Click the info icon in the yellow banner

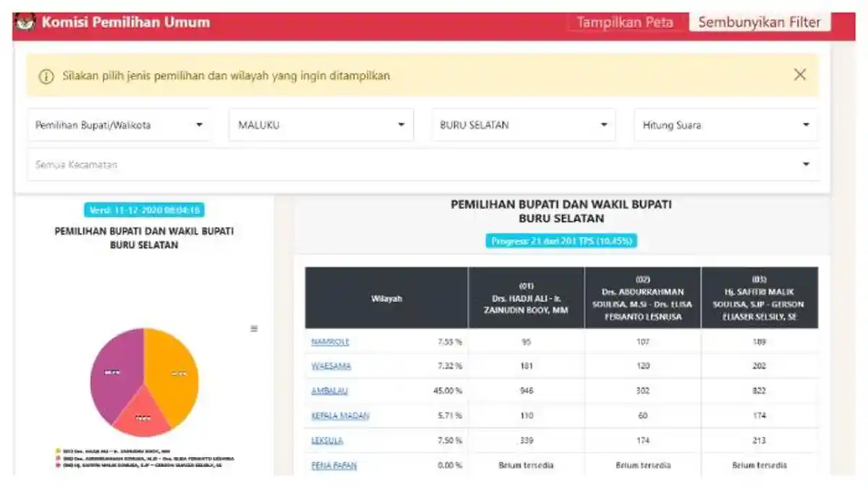pyautogui.click(x=46, y=74)
